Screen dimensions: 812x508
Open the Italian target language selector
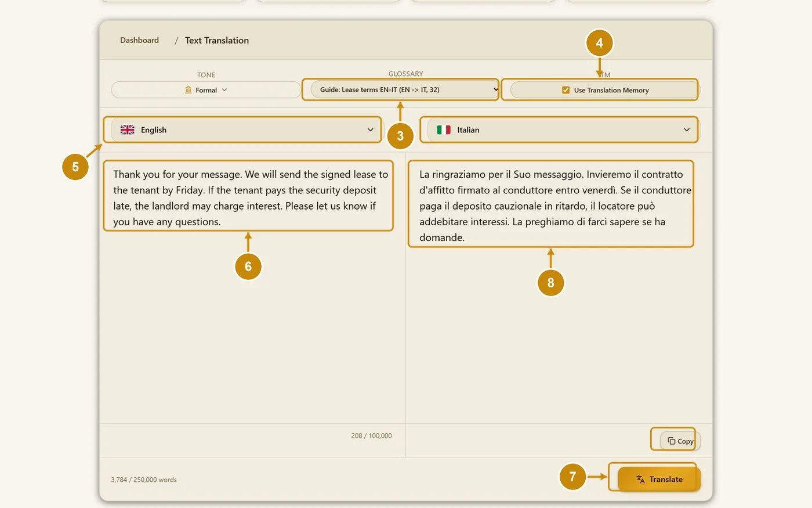(x=563, y=130)
